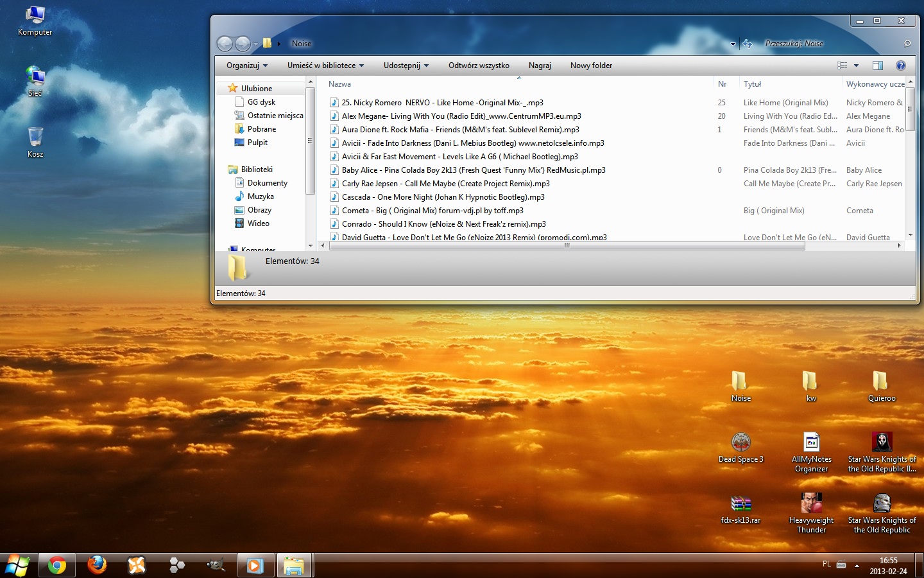Select Avicii - Fade Into Darkness mp3
This screenshot has height=578, width=924.
tap(473, 143)
